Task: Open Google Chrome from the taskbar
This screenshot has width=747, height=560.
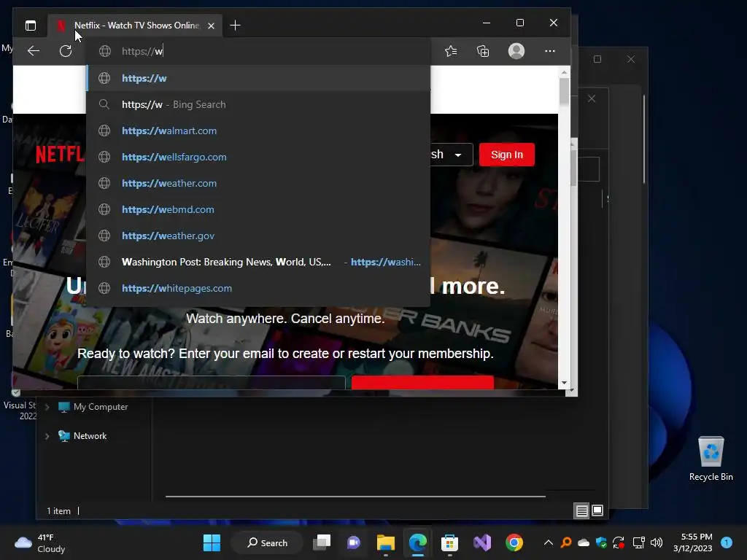Action: click(x=514, y=542)
